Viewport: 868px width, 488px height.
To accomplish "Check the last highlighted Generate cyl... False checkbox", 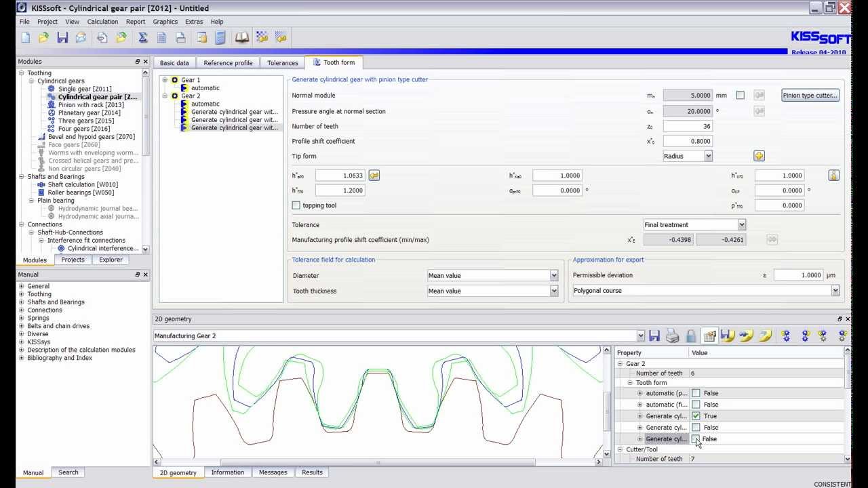I will (696, 439).
